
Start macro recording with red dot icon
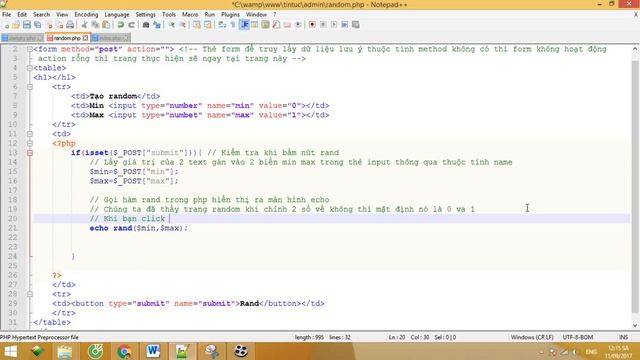point(312,25)
